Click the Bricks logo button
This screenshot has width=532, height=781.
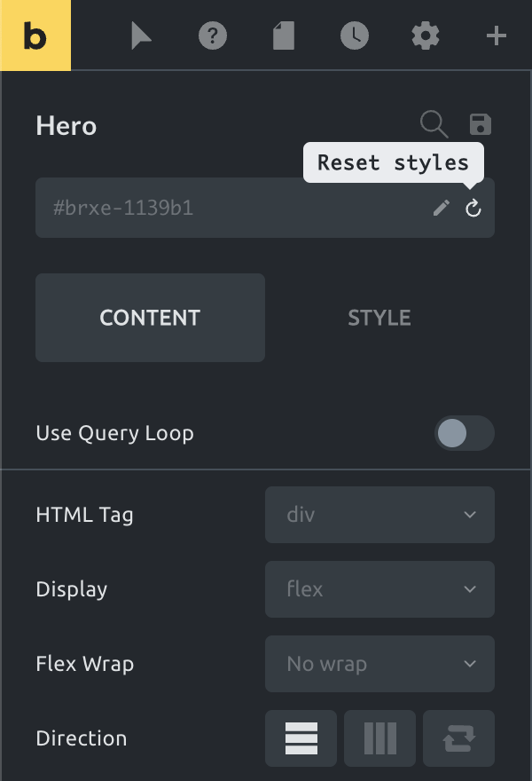point(35,35)
